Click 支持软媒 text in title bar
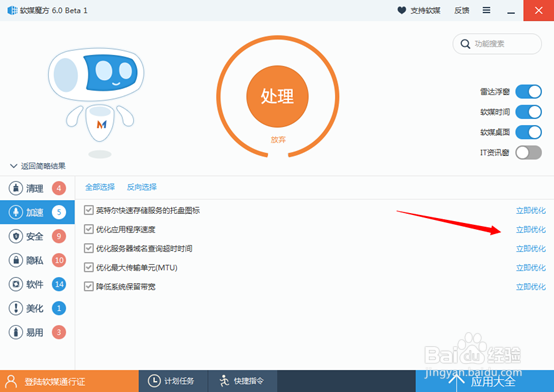Viewport: 554px width, 392px height. [425, 11]
